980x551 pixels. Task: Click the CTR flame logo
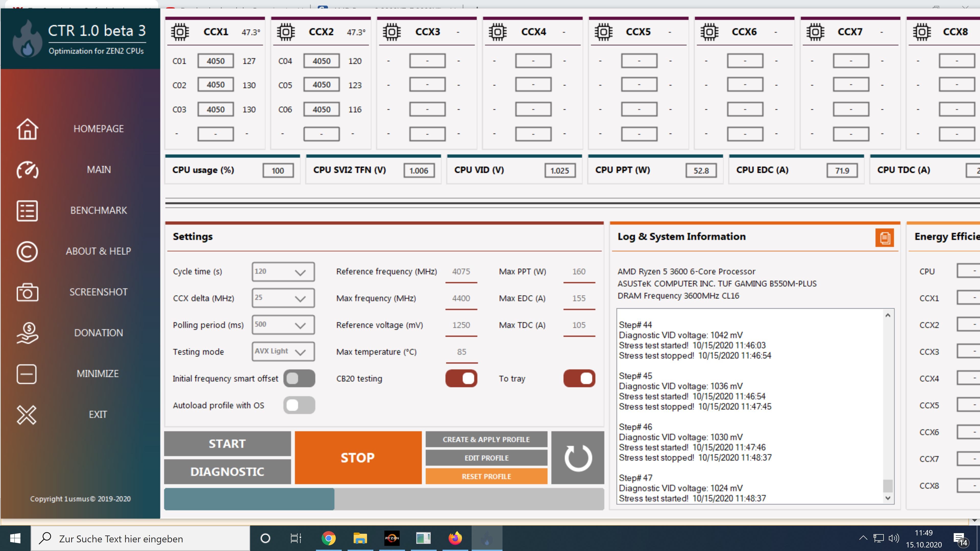coord(27,39)
